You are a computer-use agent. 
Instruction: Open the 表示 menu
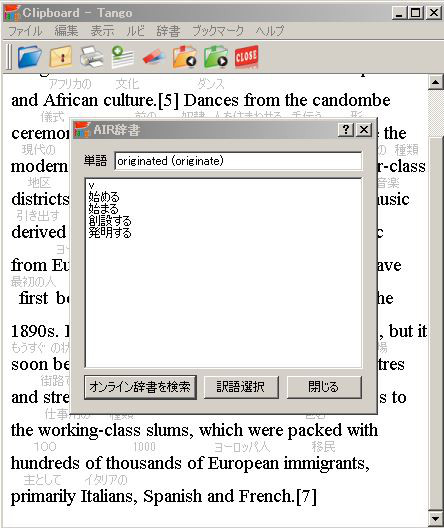click(102, 31)
